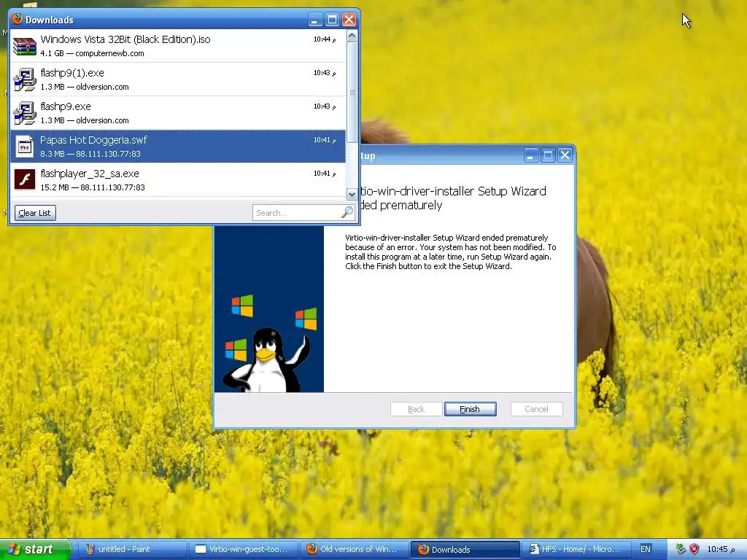The width and height of the screenshot is (747, 560).
Task: Click the installer icon beside flashp9.exe
Action: tap(24, 113)
